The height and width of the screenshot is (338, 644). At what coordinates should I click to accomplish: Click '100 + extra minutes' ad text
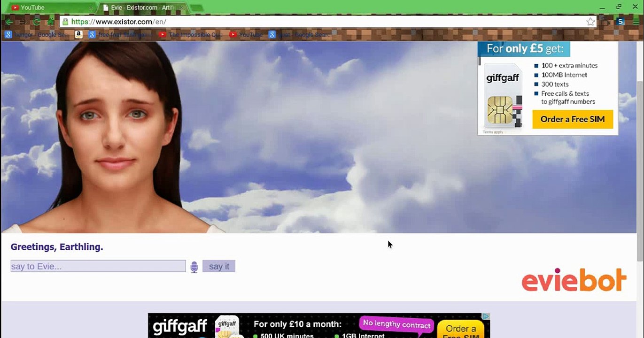click(569, 66)
